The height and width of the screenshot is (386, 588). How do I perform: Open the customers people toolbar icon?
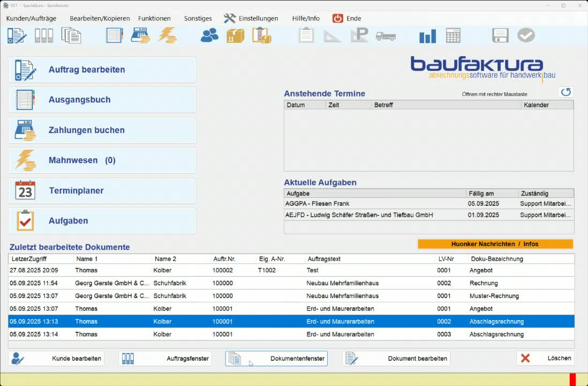click(x=209, y=36)
